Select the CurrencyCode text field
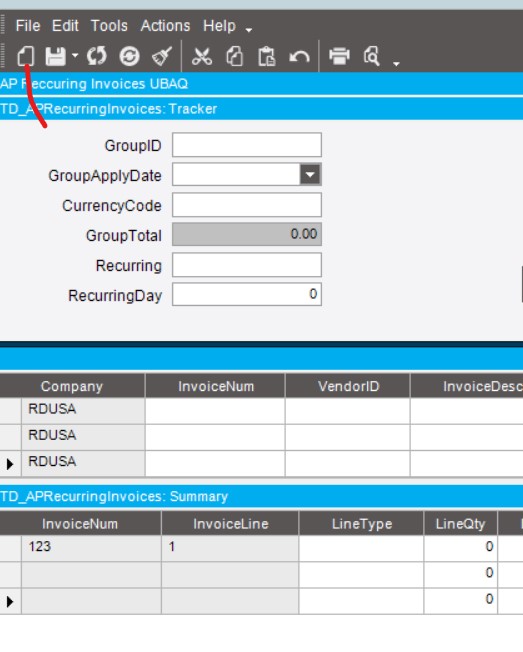Image resolution: width=523 pixels, height=652 pixels. [x=247, y=205]
